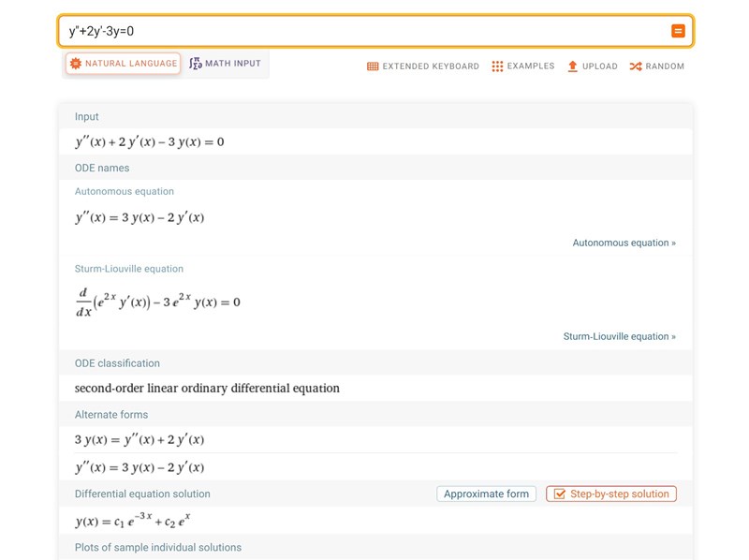Click the second alternate form equation

140,467
